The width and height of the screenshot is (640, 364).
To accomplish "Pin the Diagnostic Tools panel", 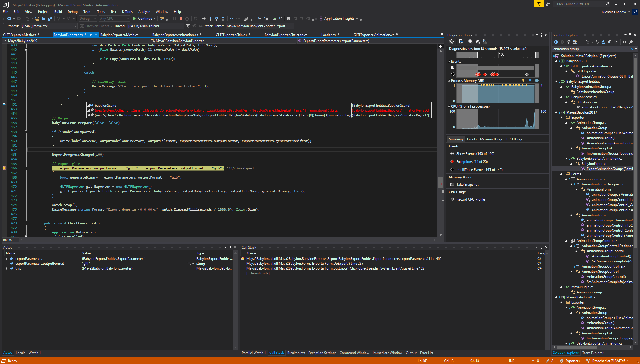I will (541, 35).
